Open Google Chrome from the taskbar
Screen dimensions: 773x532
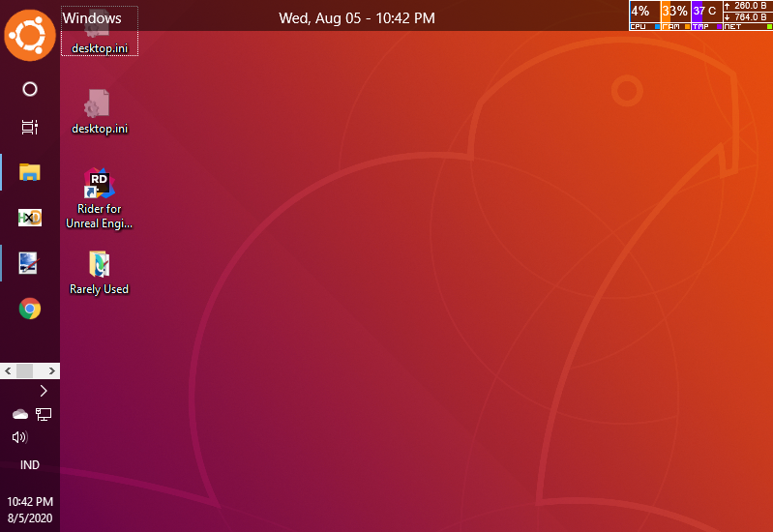[x=30, y=309]
